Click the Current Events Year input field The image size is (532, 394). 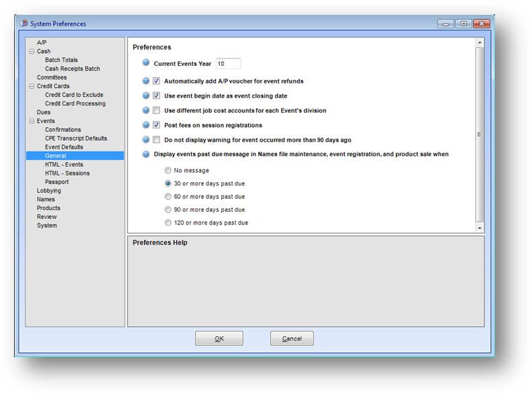tap(229, 63)
